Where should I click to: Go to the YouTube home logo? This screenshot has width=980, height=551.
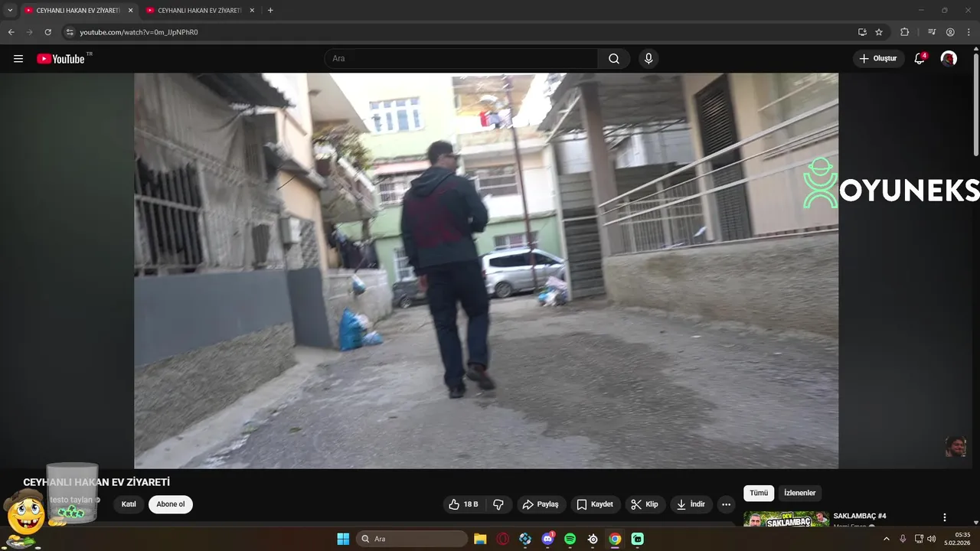click(60, 59)
